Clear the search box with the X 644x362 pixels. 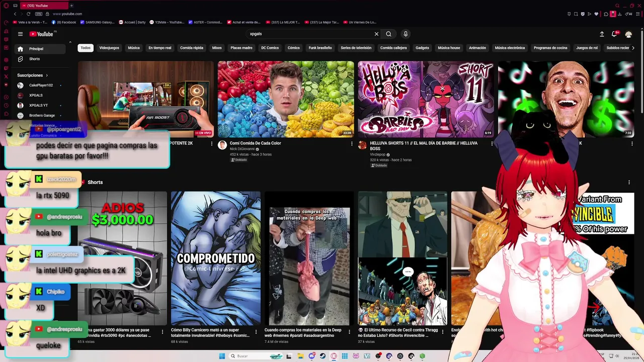(x=376, y=34)
